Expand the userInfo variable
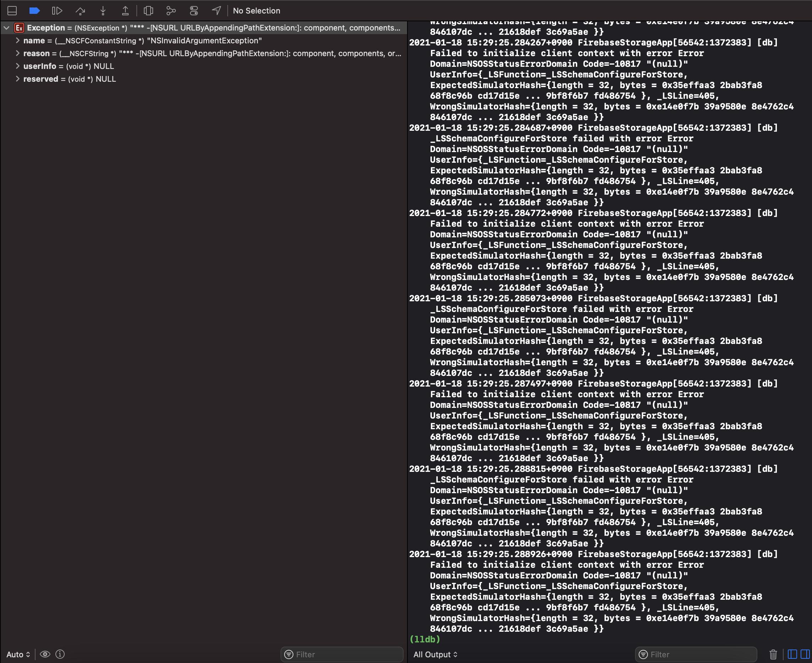 click(17, 66)
